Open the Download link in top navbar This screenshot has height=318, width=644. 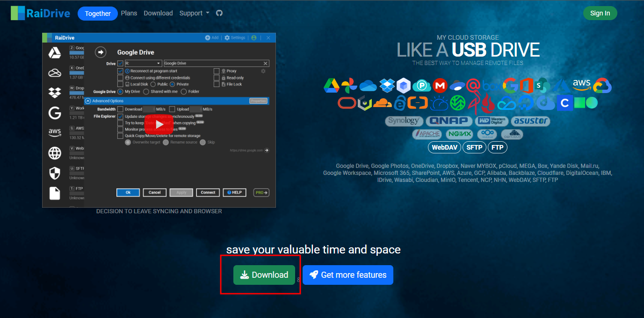click(158, 13)
